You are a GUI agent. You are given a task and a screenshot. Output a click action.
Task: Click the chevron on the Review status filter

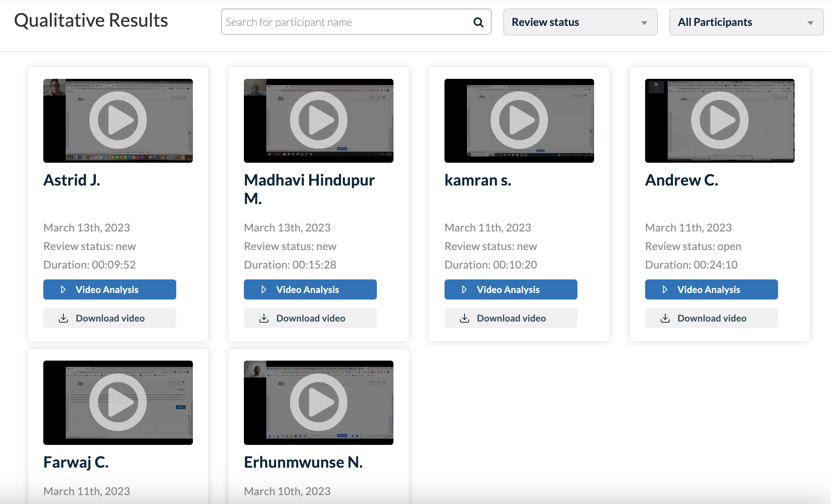point(643,23)
